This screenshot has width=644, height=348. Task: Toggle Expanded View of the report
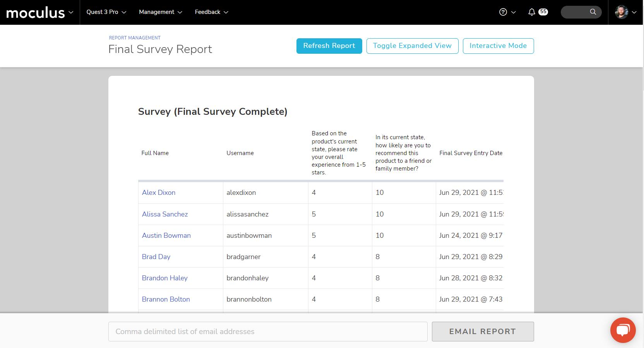[x=412, y=46]
